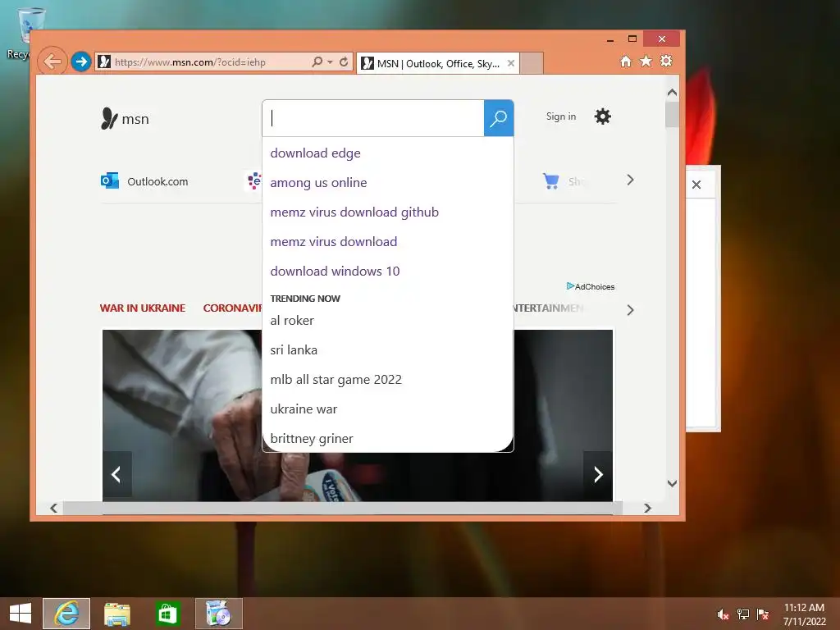Open the CORONAVIRUS news category
The image size is (840, 630).
coord(232,308)
